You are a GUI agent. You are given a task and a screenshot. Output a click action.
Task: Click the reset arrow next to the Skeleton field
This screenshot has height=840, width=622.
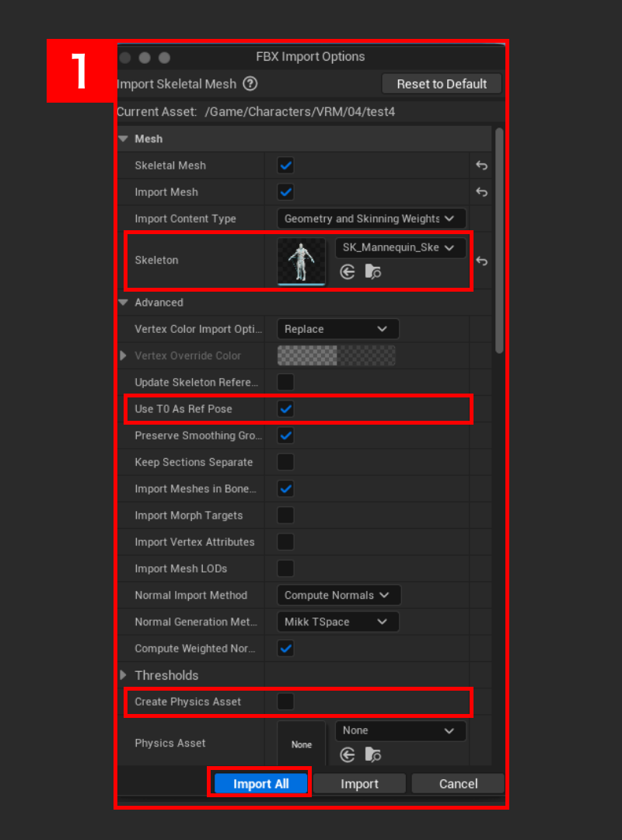point(481,261)
